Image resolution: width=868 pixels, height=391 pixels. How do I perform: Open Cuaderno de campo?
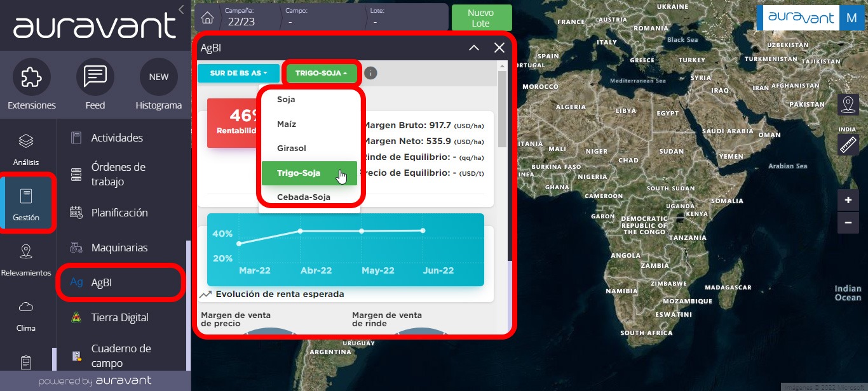tap(121, 355)
